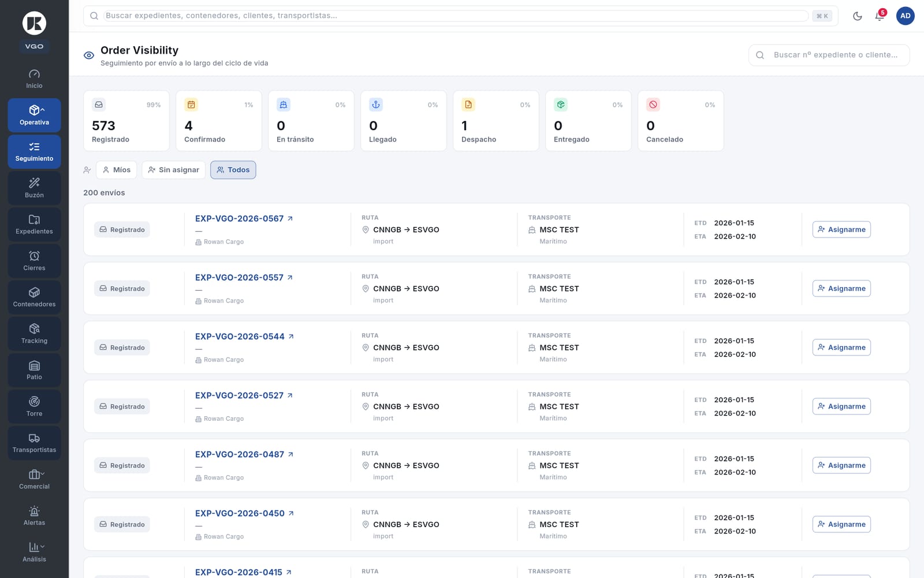Open expediente EXP-VGO-2026-0527 link

244,395
